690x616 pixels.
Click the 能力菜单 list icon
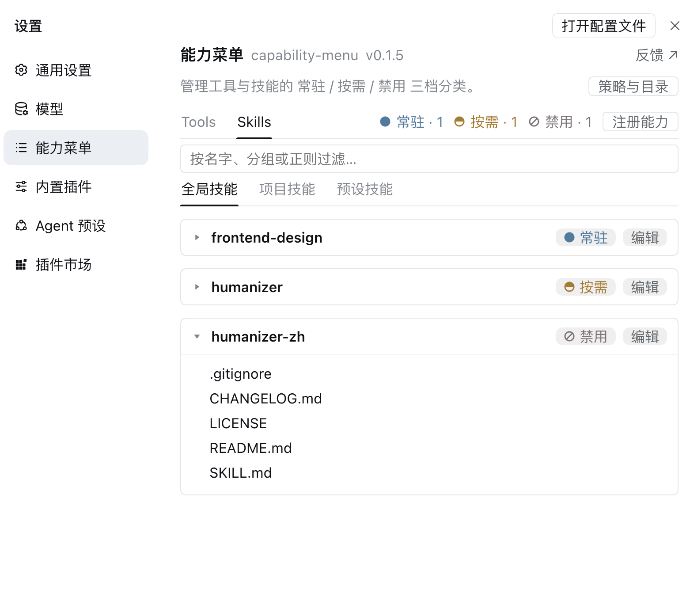[21, 148]
